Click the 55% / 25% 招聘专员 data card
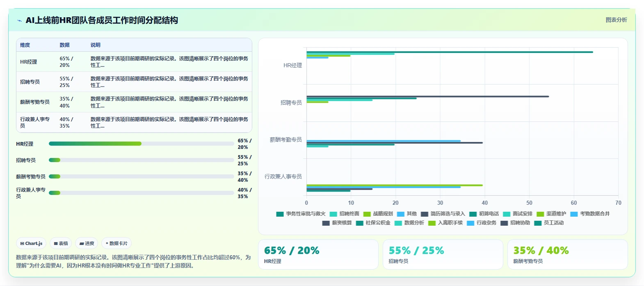 (443, 254)
